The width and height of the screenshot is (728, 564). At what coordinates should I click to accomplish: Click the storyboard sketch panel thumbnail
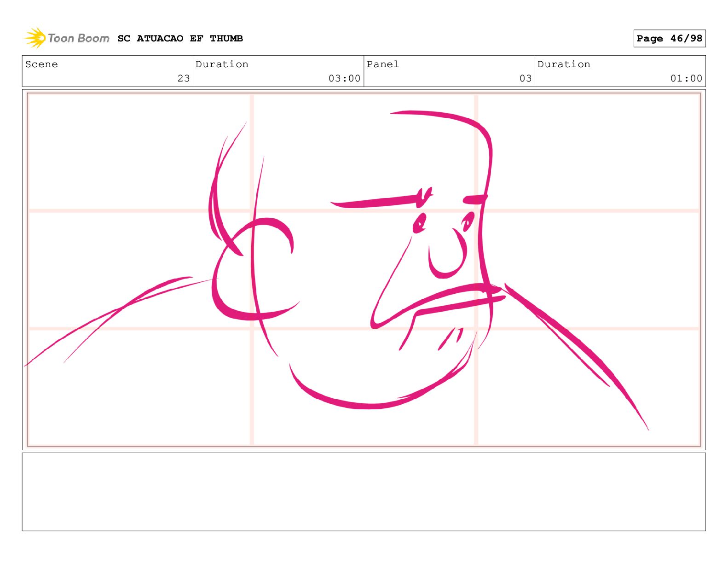pos(364,270)
